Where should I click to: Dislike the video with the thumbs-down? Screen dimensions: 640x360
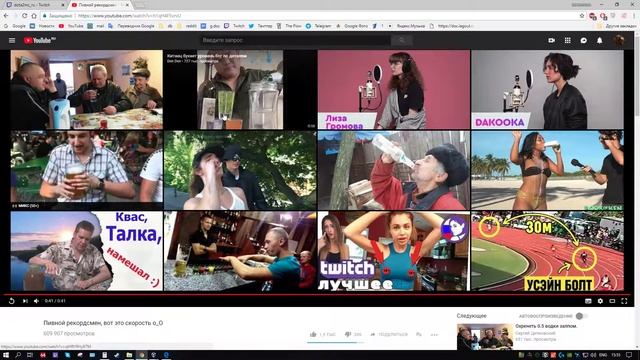tap(348, 334)
